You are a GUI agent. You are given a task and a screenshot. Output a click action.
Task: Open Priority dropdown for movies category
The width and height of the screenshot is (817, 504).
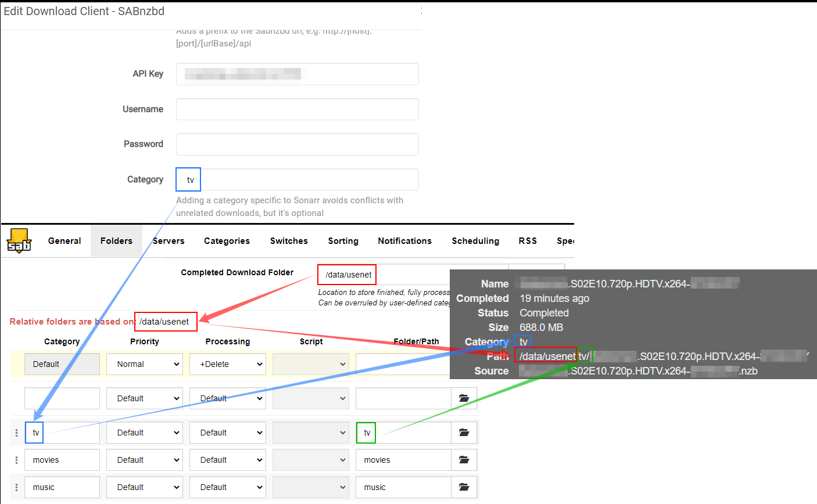point(145,460)
